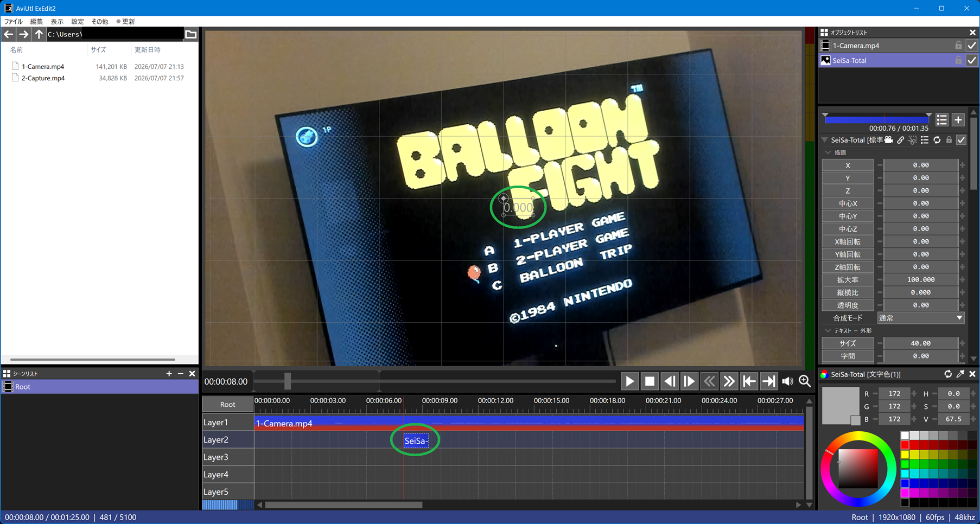This screenshot has height=524, width=980.
Task: Click the reset icon in the color panel
Action: (x=948, y=374)
